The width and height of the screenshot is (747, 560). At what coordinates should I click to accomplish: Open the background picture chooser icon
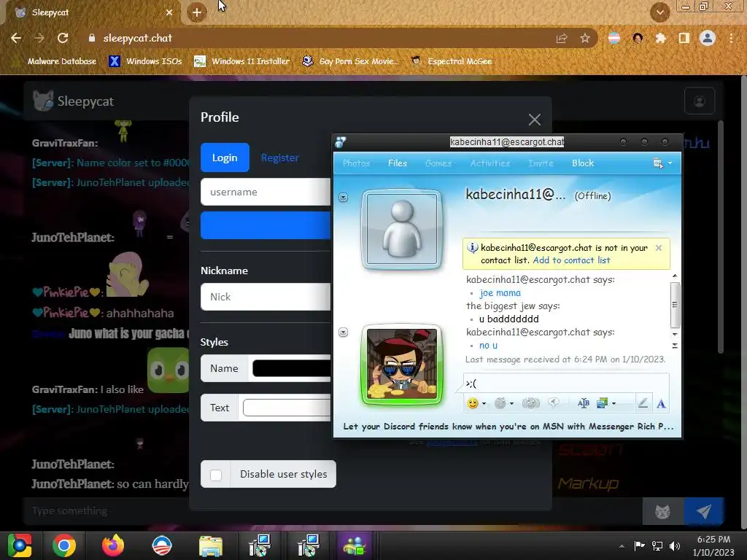click(602, 403)
